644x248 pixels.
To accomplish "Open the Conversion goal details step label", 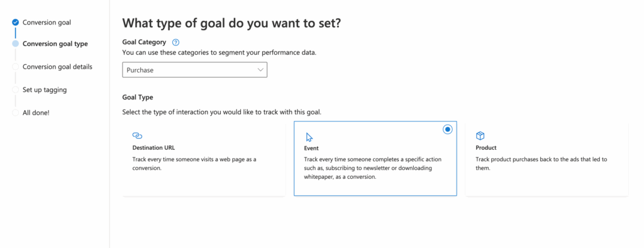I will tap(57, 67).
